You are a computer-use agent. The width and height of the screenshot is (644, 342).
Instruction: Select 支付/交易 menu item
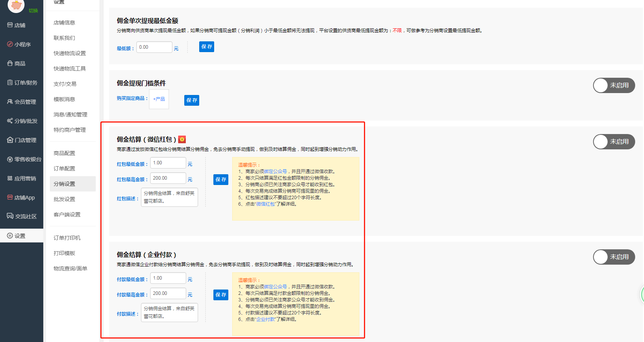(x=65, y=84)
